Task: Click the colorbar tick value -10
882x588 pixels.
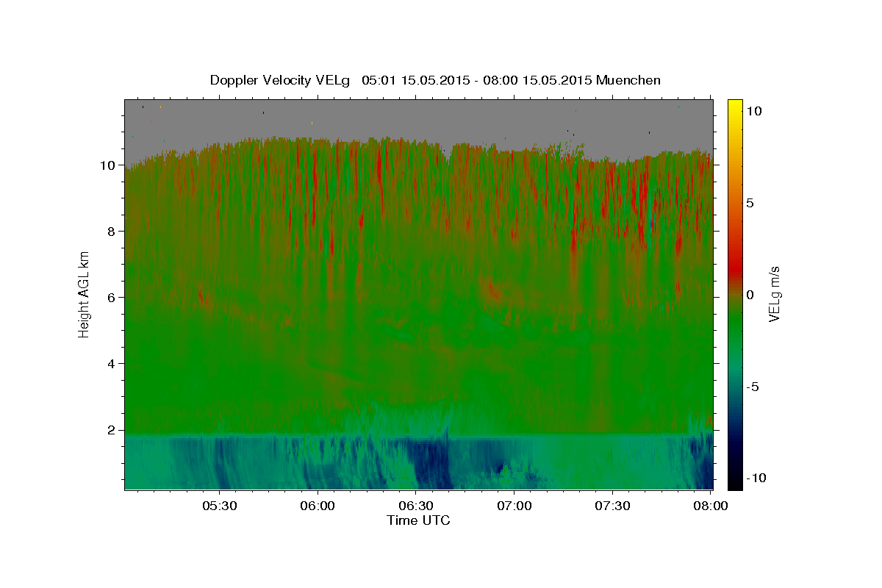Action: point(757,478)
